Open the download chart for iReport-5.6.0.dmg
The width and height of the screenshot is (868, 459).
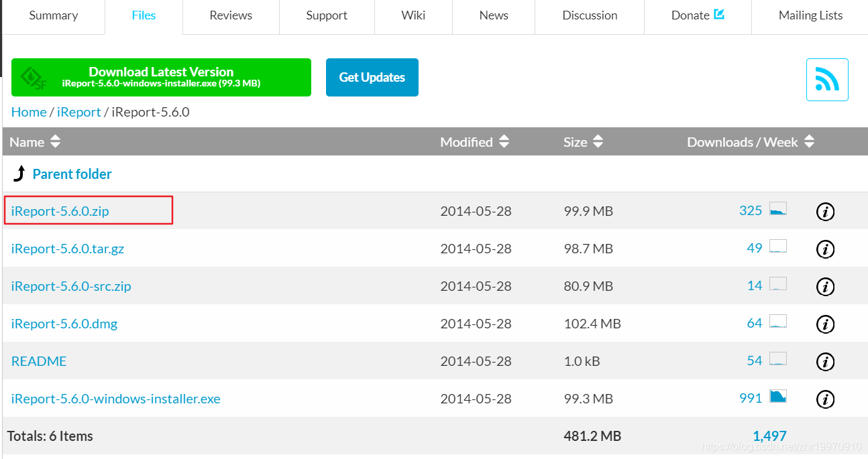(x=778, y=321)
